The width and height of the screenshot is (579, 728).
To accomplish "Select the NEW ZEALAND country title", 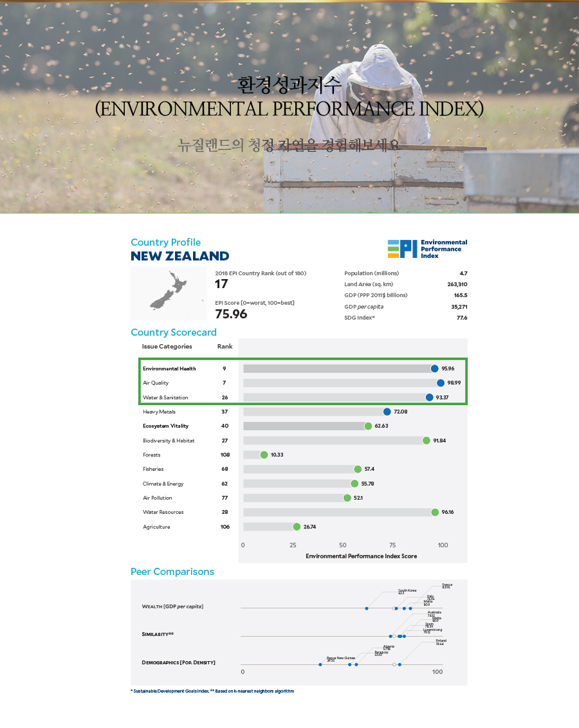I will 179,256.
